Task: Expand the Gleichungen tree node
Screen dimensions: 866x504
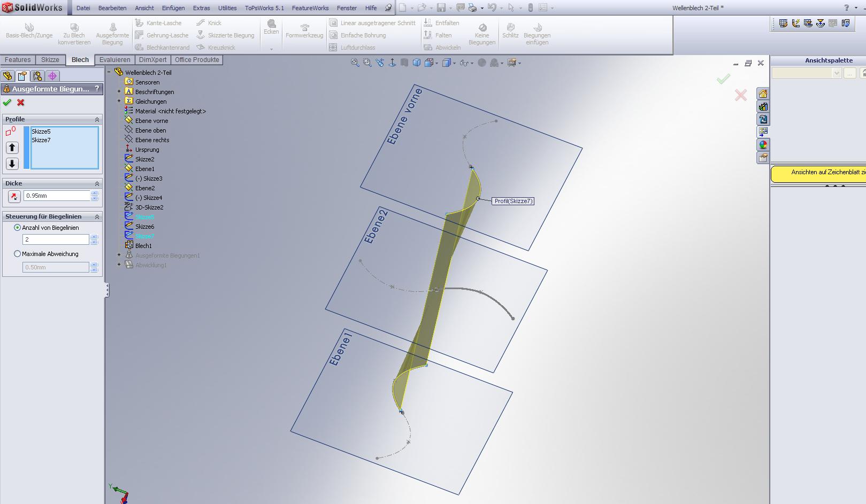Action: [119, 102]
